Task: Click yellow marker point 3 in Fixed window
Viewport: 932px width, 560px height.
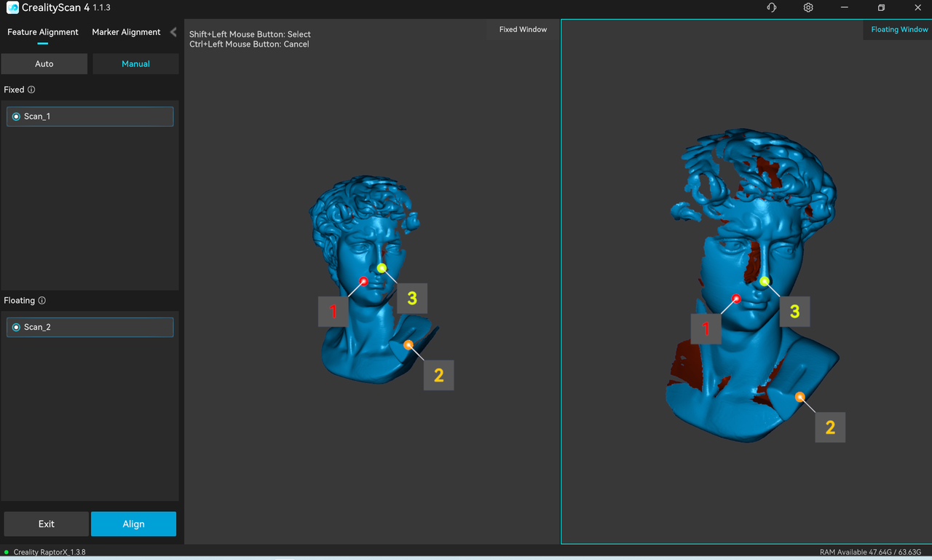Action: coord(382,268)
